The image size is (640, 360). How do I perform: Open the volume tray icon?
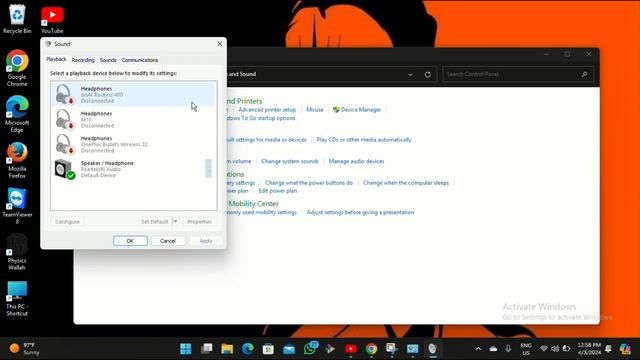pyautogui.click(x=555, y=349)
